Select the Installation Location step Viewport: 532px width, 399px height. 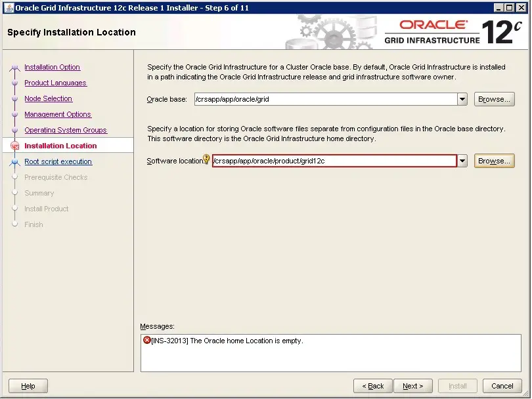coord(60,146)
